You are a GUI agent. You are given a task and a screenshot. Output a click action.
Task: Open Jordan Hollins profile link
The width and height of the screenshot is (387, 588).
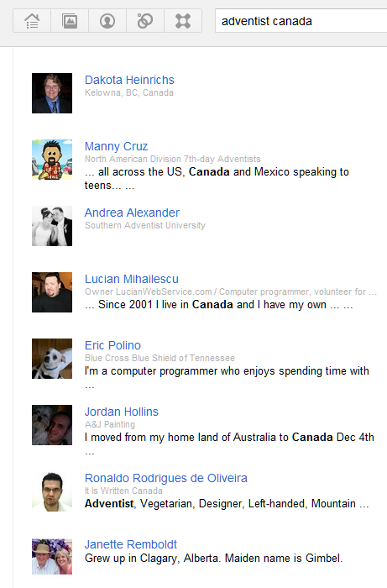click(122, 412)
